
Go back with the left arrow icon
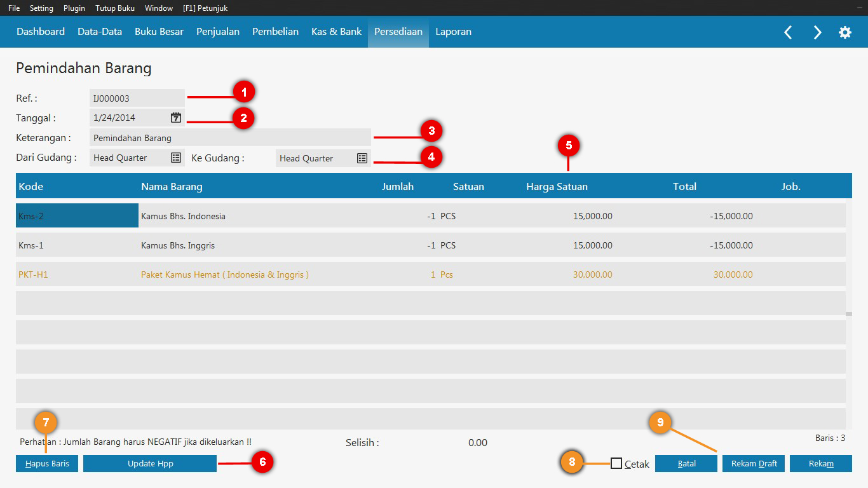point(788,32)
